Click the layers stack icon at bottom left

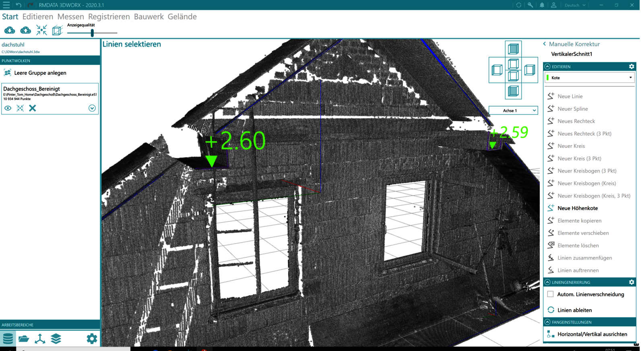click(56, 339)
